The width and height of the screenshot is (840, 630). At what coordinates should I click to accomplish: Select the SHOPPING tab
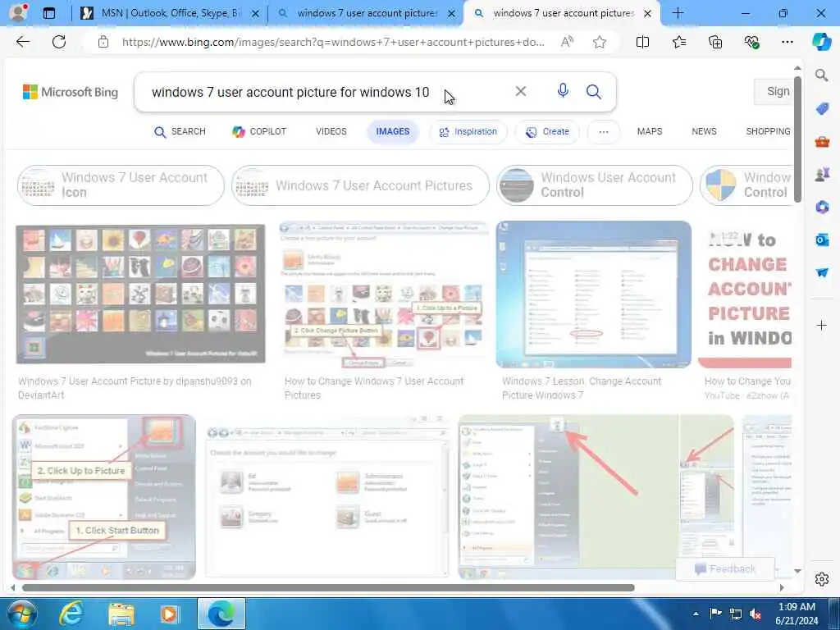(x=768, y=131)
